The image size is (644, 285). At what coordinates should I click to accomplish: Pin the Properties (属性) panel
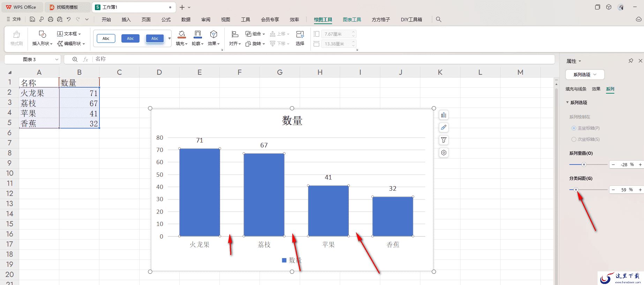(x=631, y=61)
